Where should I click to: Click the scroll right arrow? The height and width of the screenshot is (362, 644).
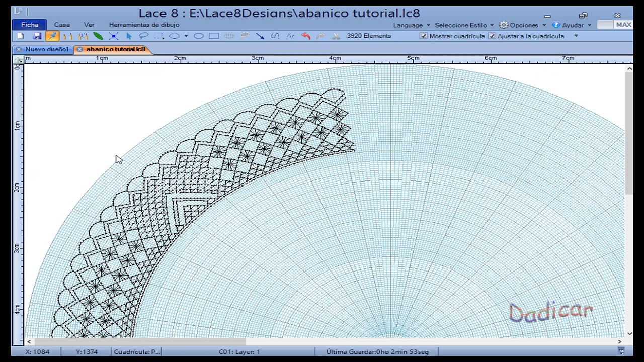click(620, 342)
